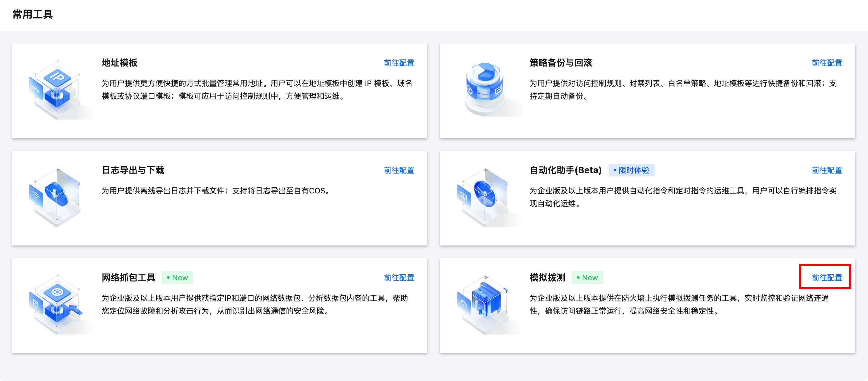Select the 自动化助手(Beta) card title
Viewport: 868px width, 381px height.
click(565, 170)
